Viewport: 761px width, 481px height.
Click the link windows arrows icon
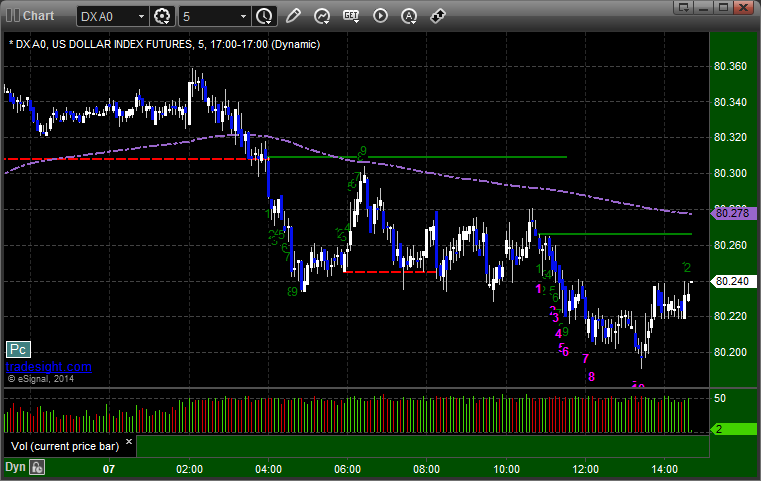pos(438,16)
